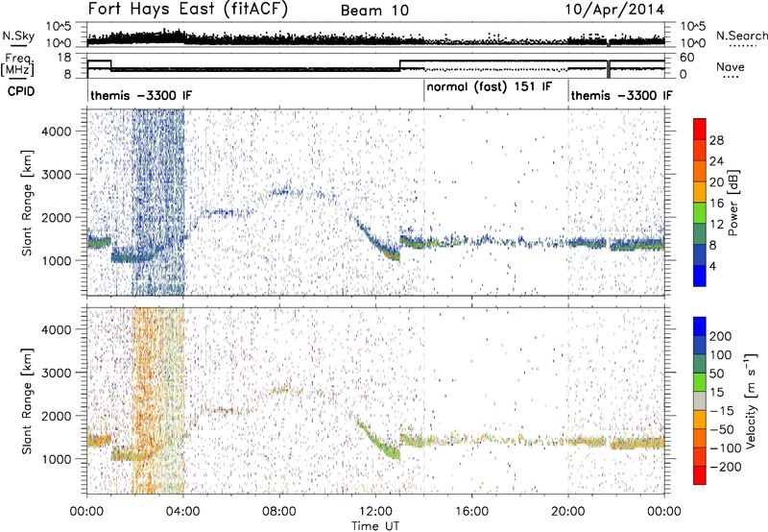The image size is (768, 532).
Task: Click "Slant Range [km]" on the power panel
Action: (x=28, y=204)
